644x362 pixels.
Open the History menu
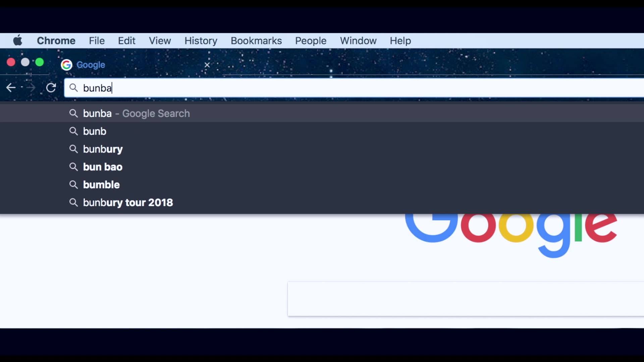pos(201,41)
